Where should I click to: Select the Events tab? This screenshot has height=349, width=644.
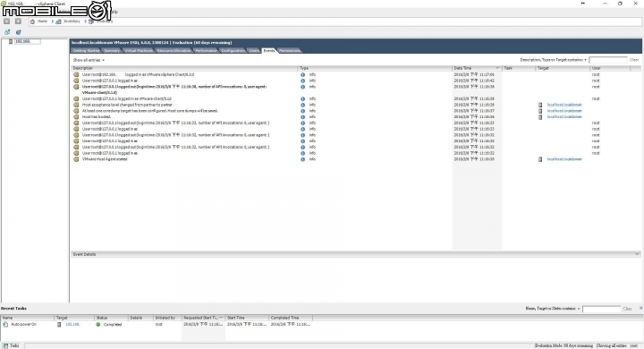click(269, 51)
